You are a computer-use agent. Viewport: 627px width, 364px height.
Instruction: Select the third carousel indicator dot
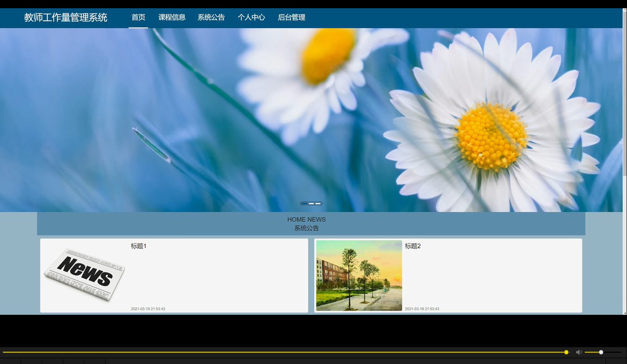tap(318, 204)
